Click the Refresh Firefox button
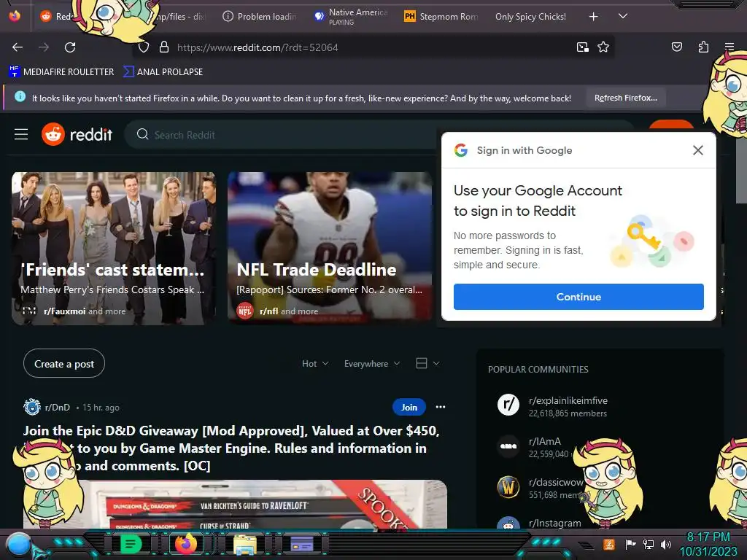The image size is (747, 560). point(625,98)
